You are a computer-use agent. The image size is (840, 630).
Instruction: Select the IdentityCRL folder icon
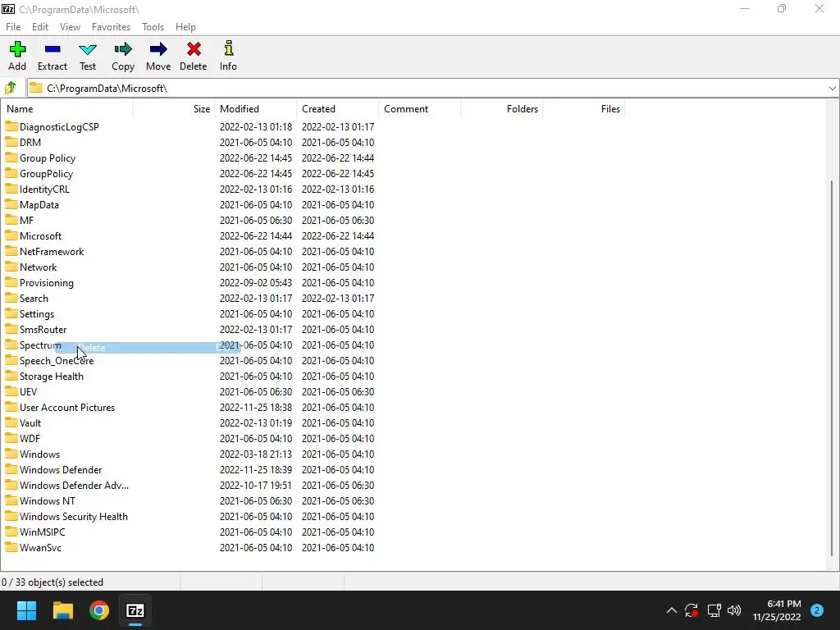coord(11,189)
